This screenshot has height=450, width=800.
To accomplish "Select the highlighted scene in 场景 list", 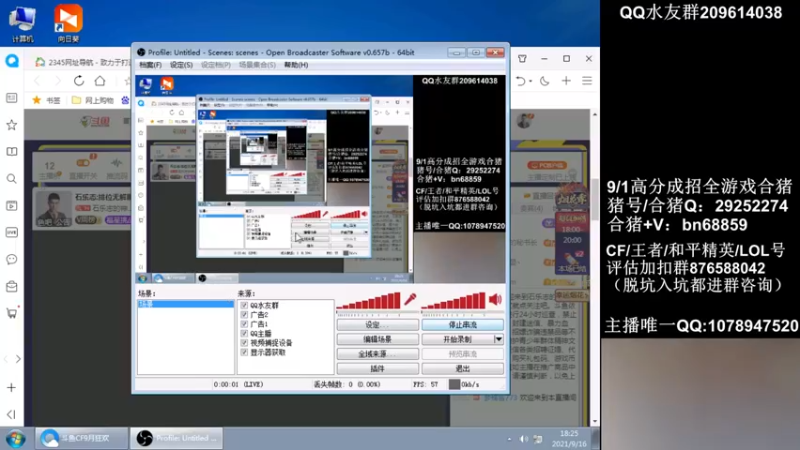I will click(x=186, y=304).
